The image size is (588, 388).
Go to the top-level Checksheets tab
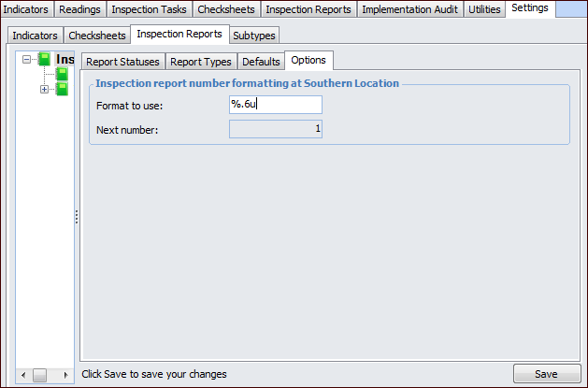pos(226,9)
